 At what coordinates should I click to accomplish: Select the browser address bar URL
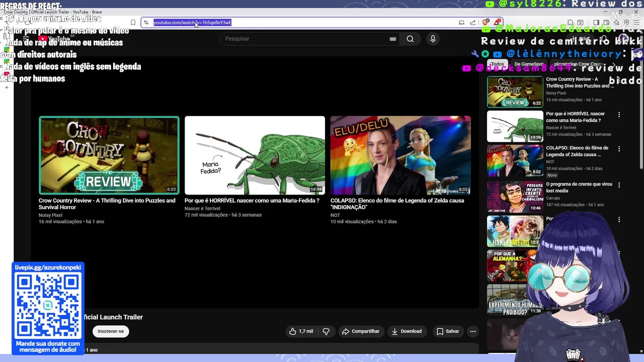(192, 22)
